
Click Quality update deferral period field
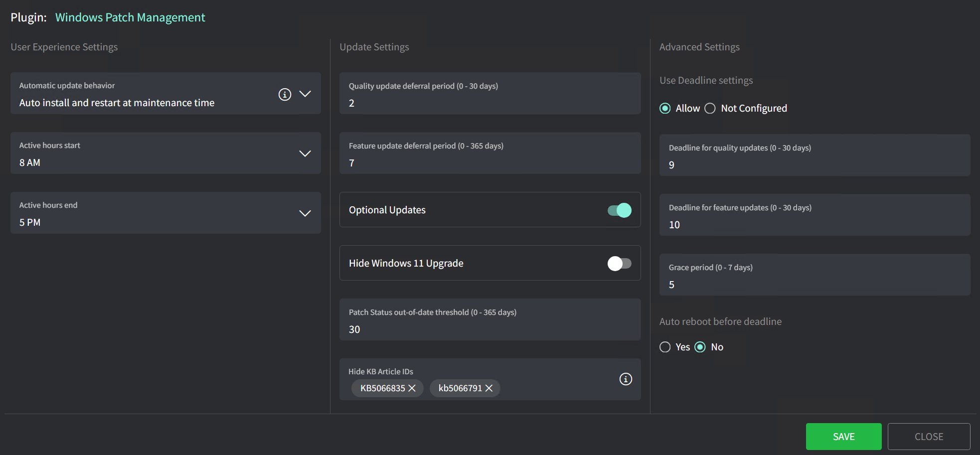pyautogui.click(x=490, y=103)
